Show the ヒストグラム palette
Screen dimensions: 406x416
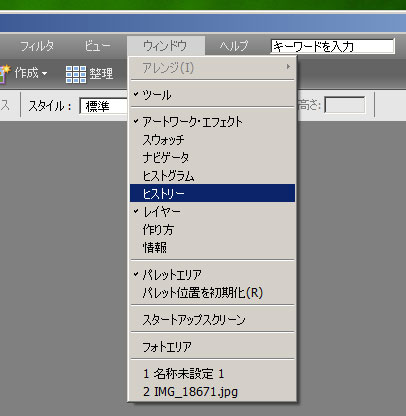[212, 176]
